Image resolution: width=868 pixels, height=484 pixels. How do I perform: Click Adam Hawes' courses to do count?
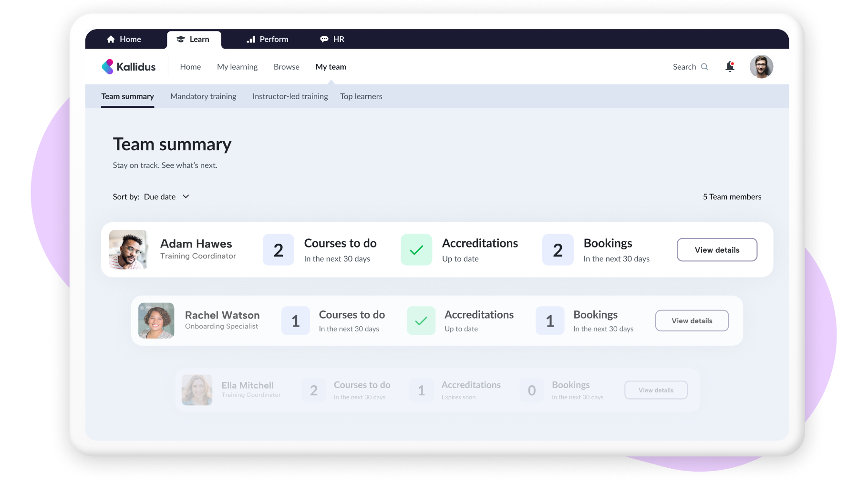pyautogui.click(x=278, y=250)
